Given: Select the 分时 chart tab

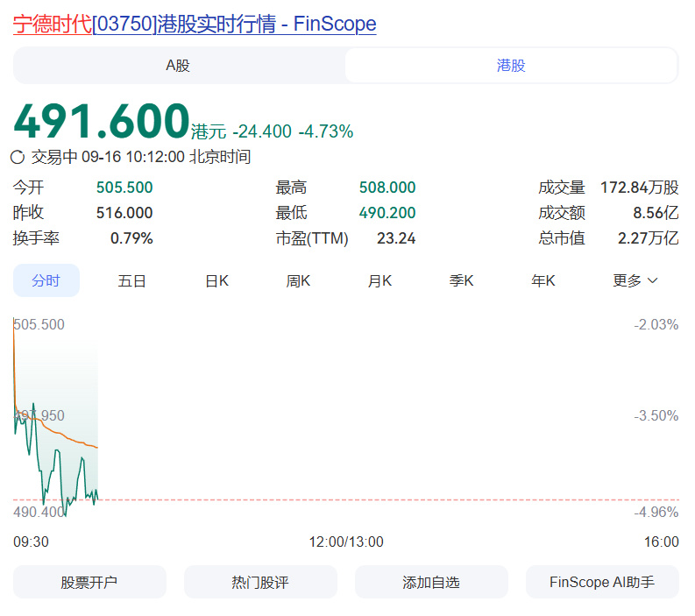Looking at the screenshot, I should click(46, 280).
